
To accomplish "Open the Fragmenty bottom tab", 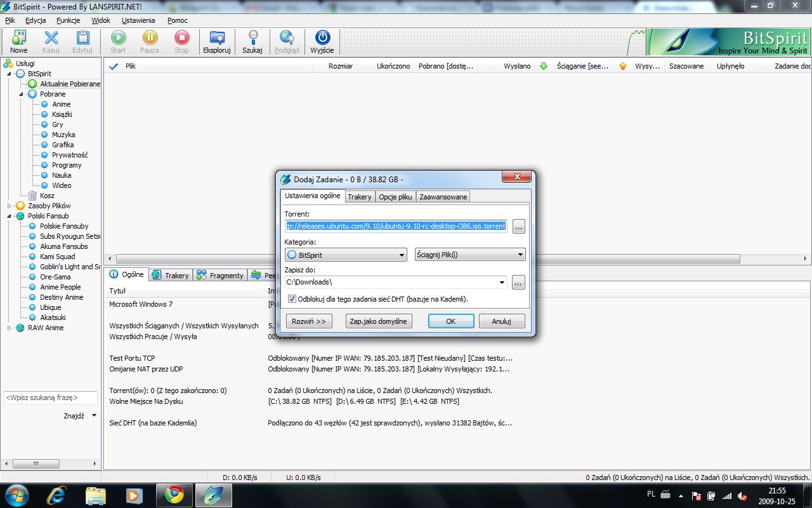I will (220, 275).
